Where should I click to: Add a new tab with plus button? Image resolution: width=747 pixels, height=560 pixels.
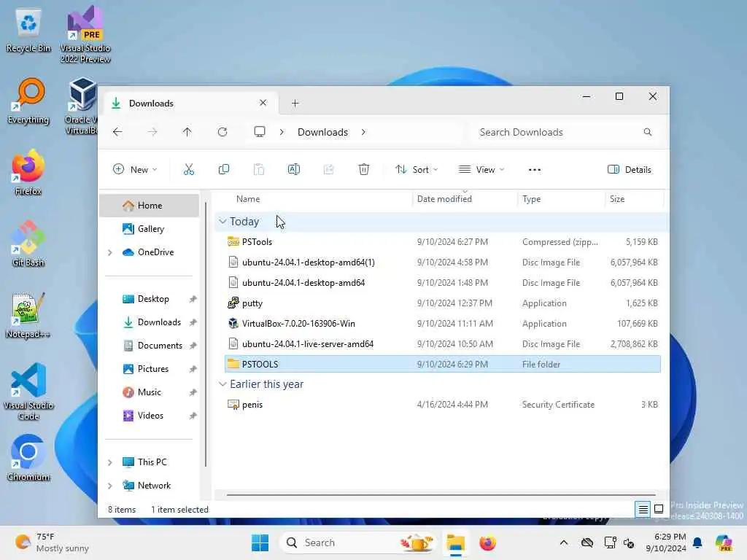(x=295, y=104)
